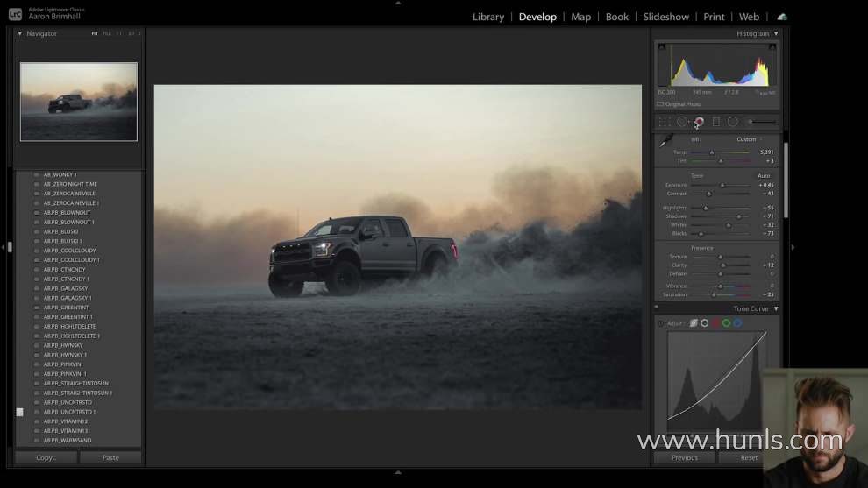Click the Contrast value -43
868x488 pixels.
click(x=768, y=194)
